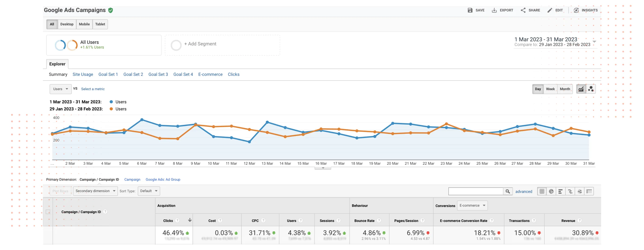Click help icon next to Pages/Session

coord(423,221)
